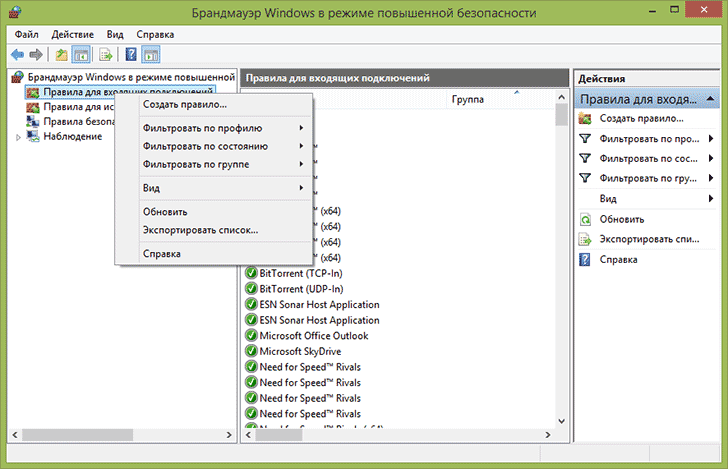
Task: Click Справка in actions pane
Action: point(618,260)
